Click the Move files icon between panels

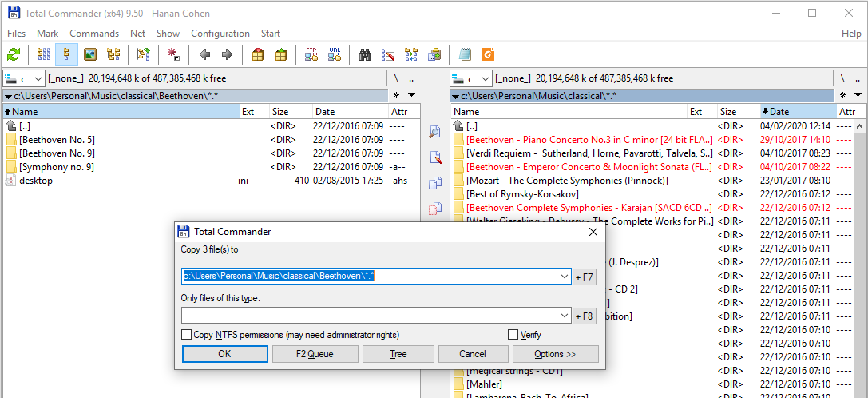click(x=435, y=207)
